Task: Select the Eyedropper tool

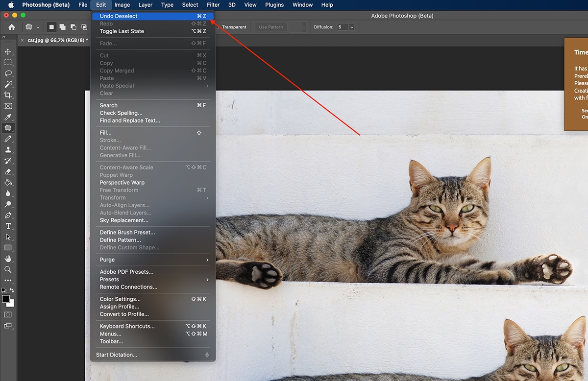Action: 8,117
